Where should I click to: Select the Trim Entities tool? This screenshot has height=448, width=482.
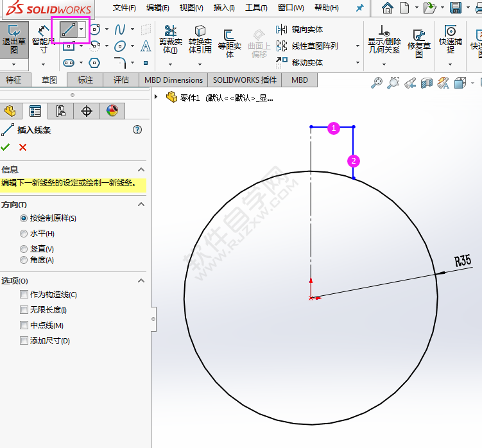coord(171,40)
